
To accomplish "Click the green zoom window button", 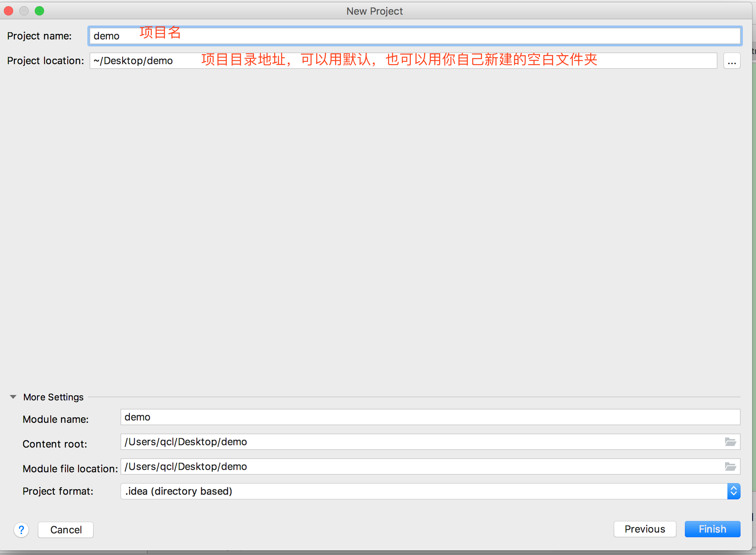I will (39, 11).
